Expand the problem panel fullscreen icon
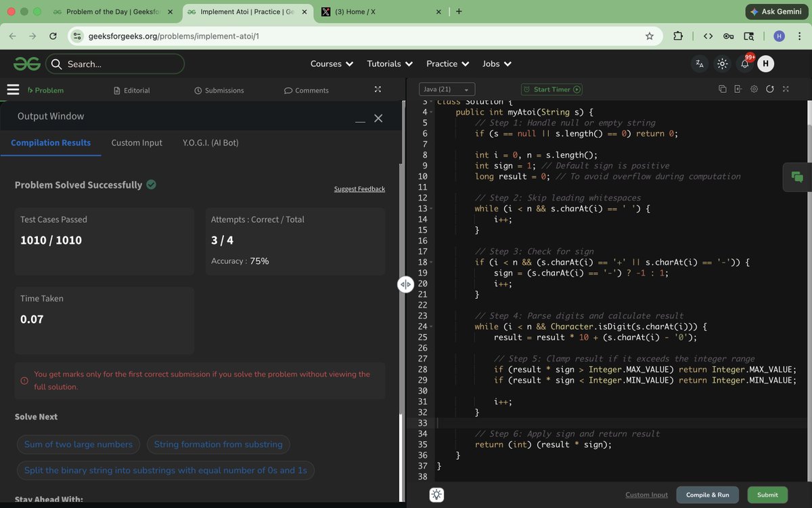812x508 pixels. coord(378,89)
